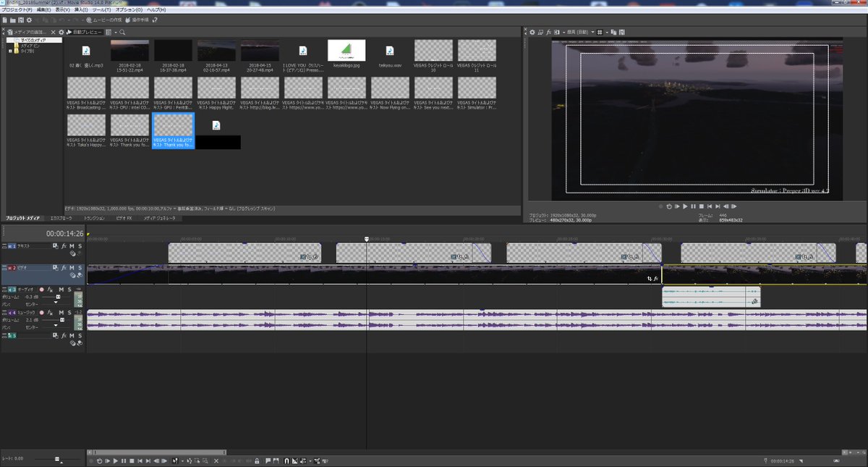The width and height of the screenshot is (868, 467).
Task: Create a new project from the toolbar
Action: point(4,20)
